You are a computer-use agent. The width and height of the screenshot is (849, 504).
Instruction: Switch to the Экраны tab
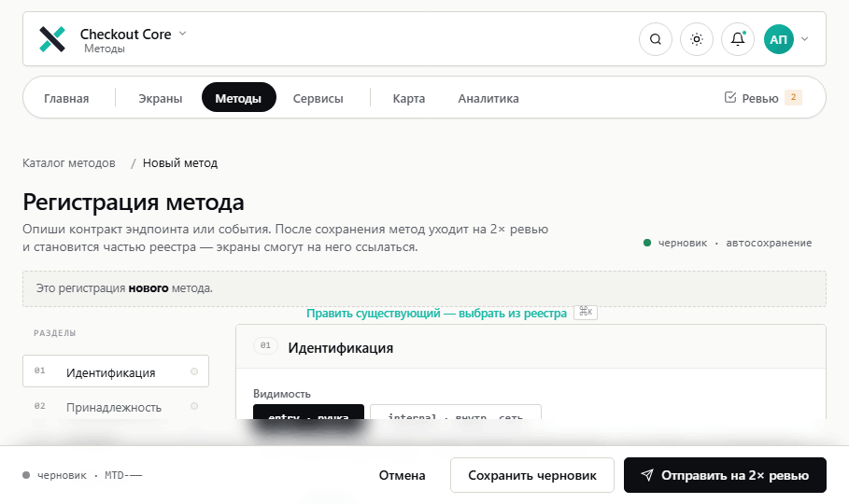click(x=161, y=98)
